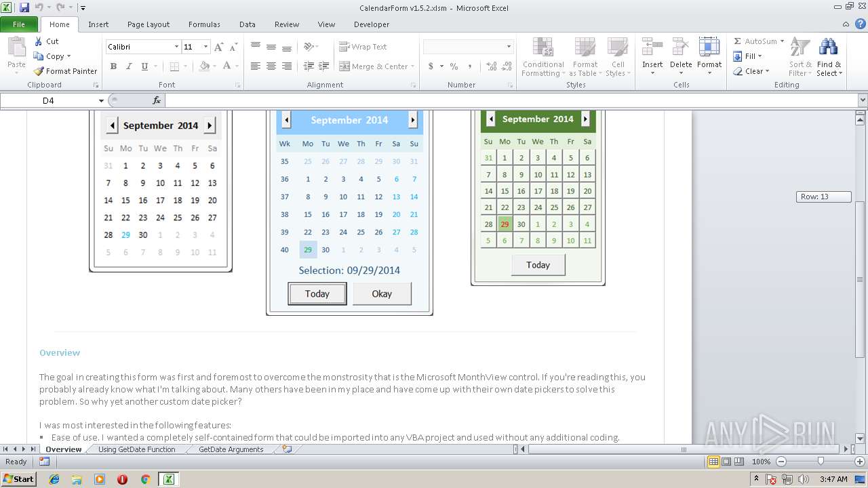The height and width of the screenshot is (488, 868).
Task: Click Decrease Indent icon
Action: 309,66
